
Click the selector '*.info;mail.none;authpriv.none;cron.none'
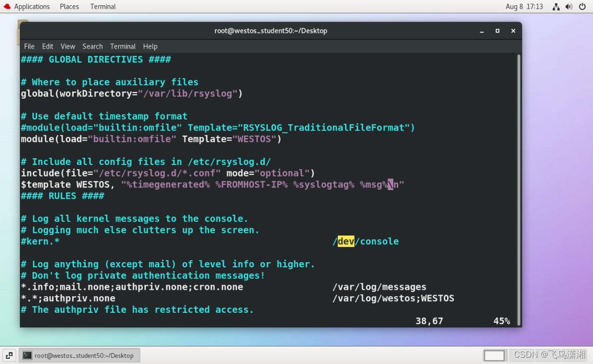(x=132, y=287)
